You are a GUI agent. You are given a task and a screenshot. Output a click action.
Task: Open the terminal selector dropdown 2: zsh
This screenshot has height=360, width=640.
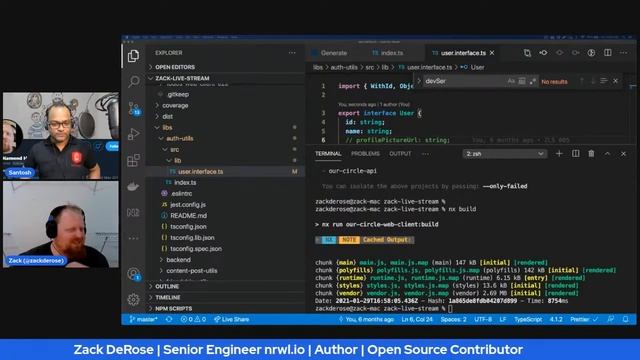504,154
